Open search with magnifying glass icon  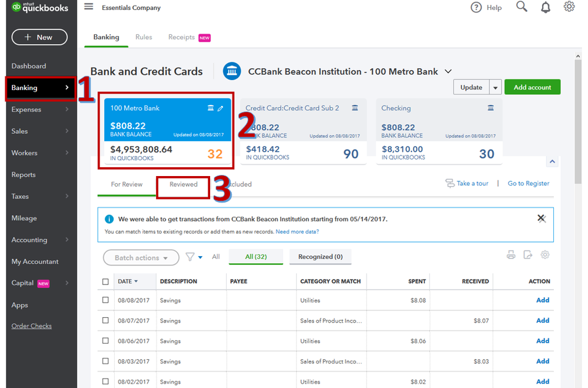(x=521, y=6)
